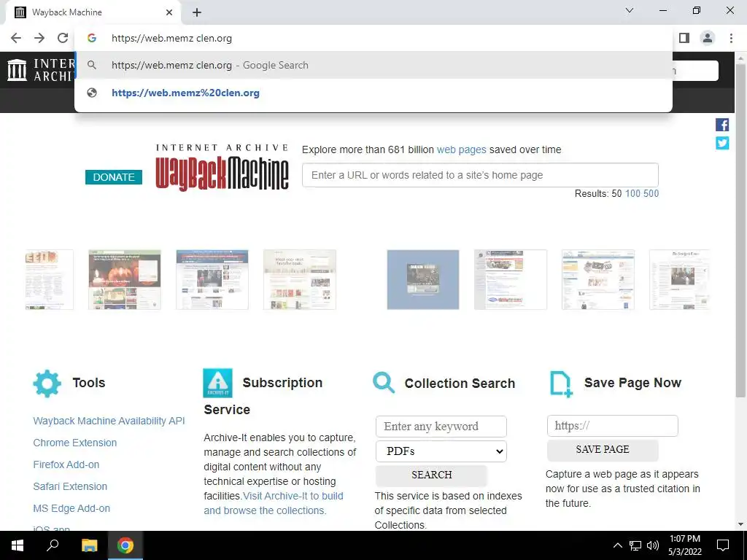747x560 pixels.
Task: Open the taskbar clock and date
Action: pyautogui.click(x=684, y=545)
